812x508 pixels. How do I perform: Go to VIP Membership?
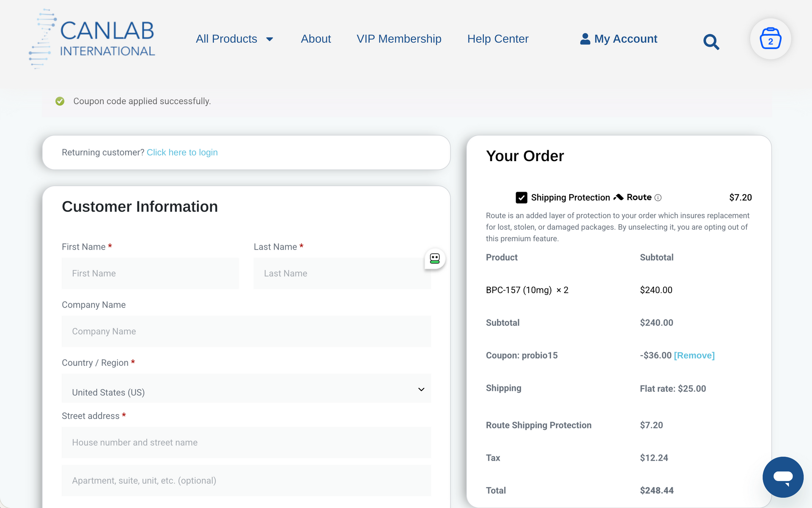tap(399, 39)
